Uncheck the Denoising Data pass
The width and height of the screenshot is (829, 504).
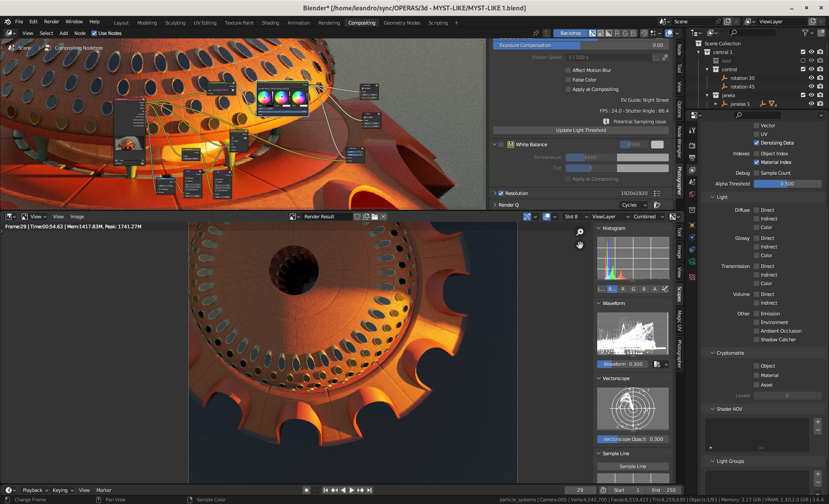(x=756, y=143)
